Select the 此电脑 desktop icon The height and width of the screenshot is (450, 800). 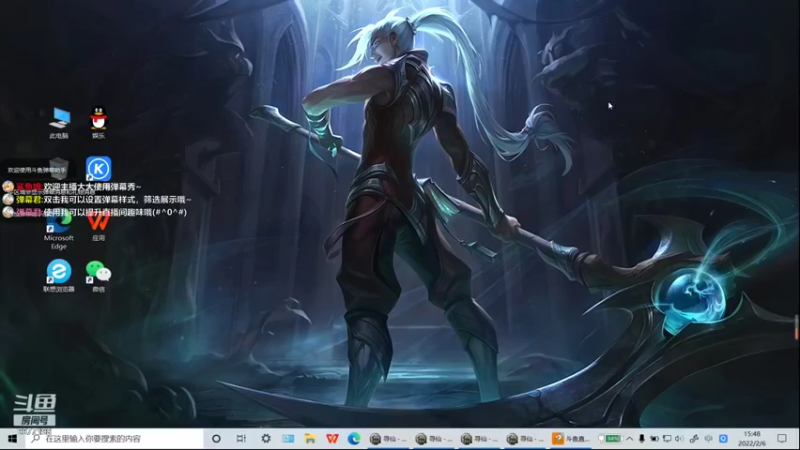tap(59, 122)
